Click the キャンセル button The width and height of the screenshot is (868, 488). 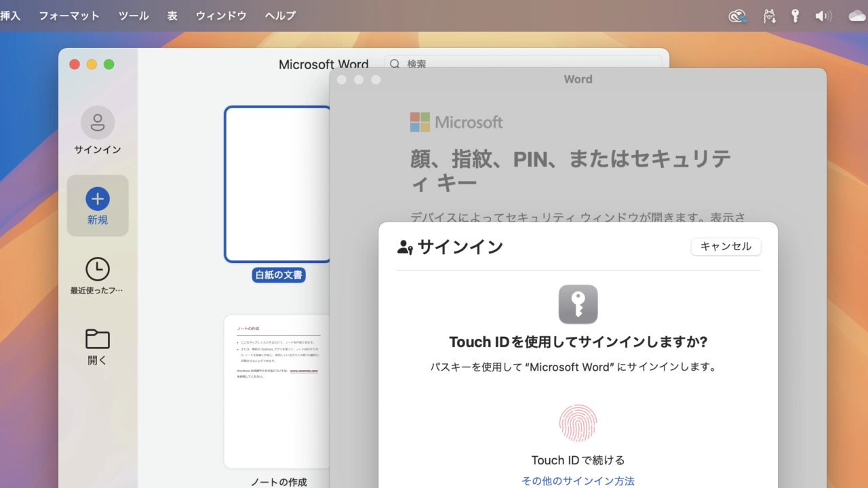pyautogui.click(x=726, y=247)
